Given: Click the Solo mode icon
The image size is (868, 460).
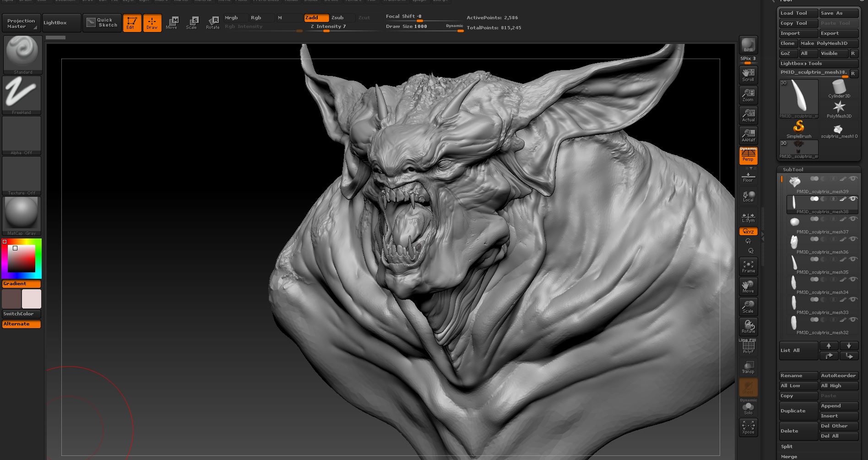Looking at the screenshot, I should 748,407.
